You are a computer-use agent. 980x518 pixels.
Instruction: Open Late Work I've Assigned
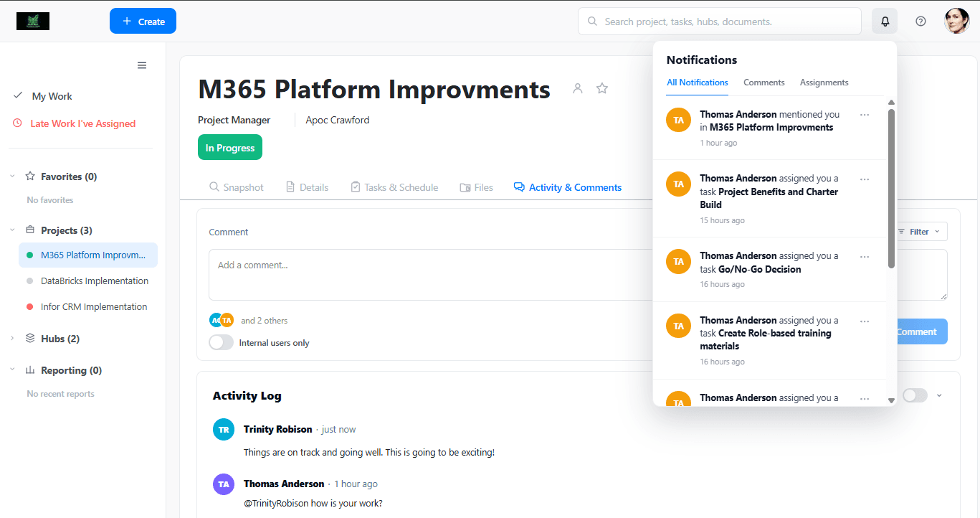82,123
